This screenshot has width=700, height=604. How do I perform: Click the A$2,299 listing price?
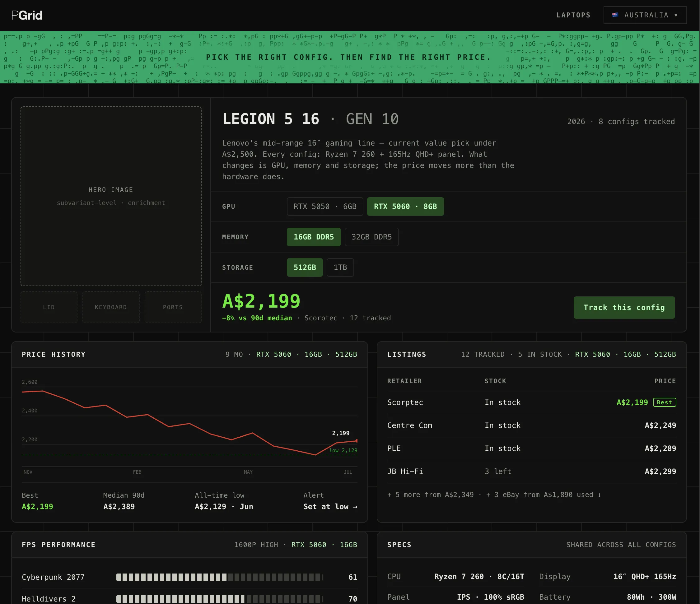point(660,471)
